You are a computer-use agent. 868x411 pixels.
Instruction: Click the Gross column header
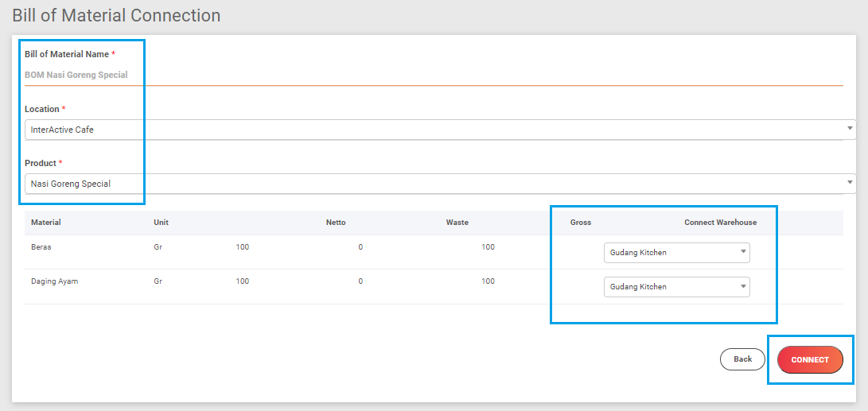click(x=580, y=223)
